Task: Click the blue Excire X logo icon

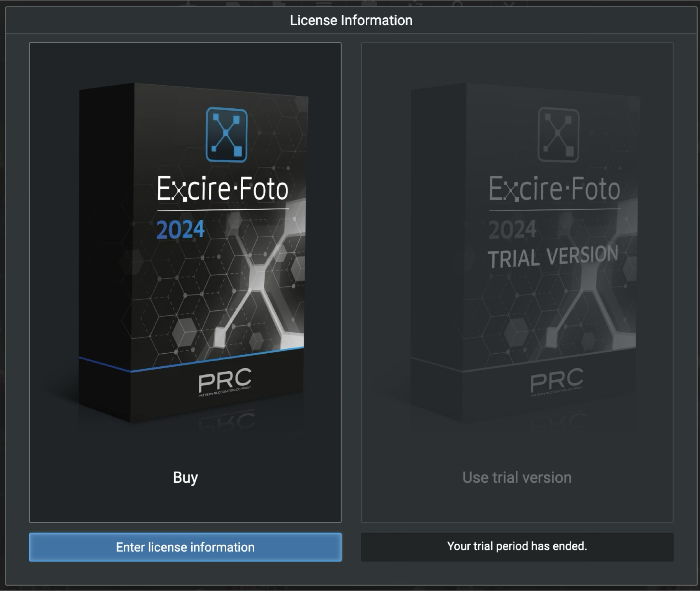Action: click(226, 135)
